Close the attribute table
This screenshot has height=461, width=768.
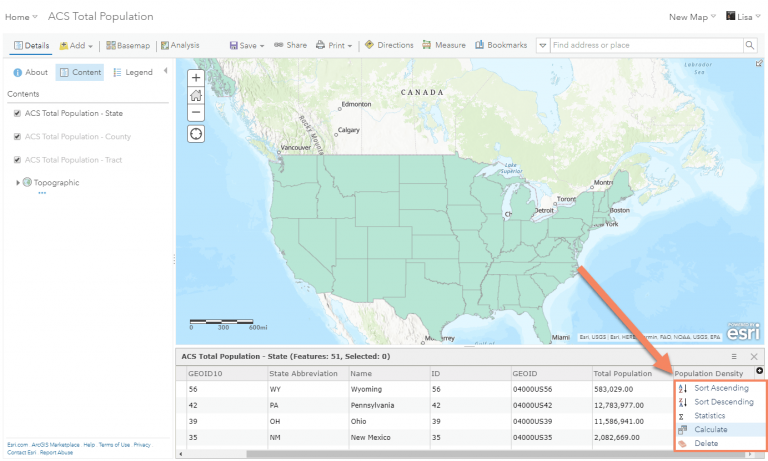click(x=754, y=357)
